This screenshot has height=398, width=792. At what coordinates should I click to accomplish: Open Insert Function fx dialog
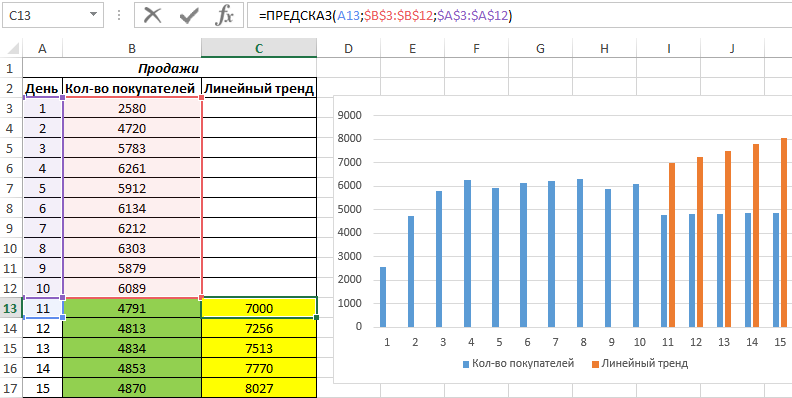224,16
